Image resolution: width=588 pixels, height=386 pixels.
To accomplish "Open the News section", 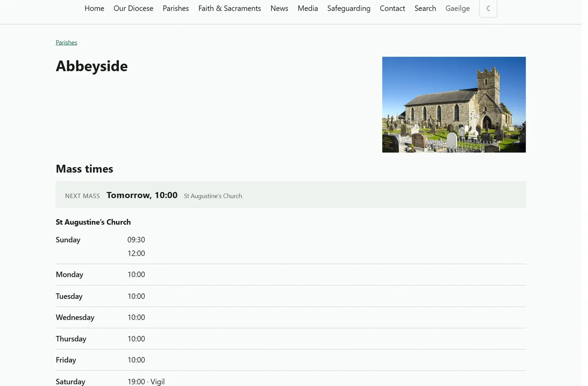I will click(279, 8).
